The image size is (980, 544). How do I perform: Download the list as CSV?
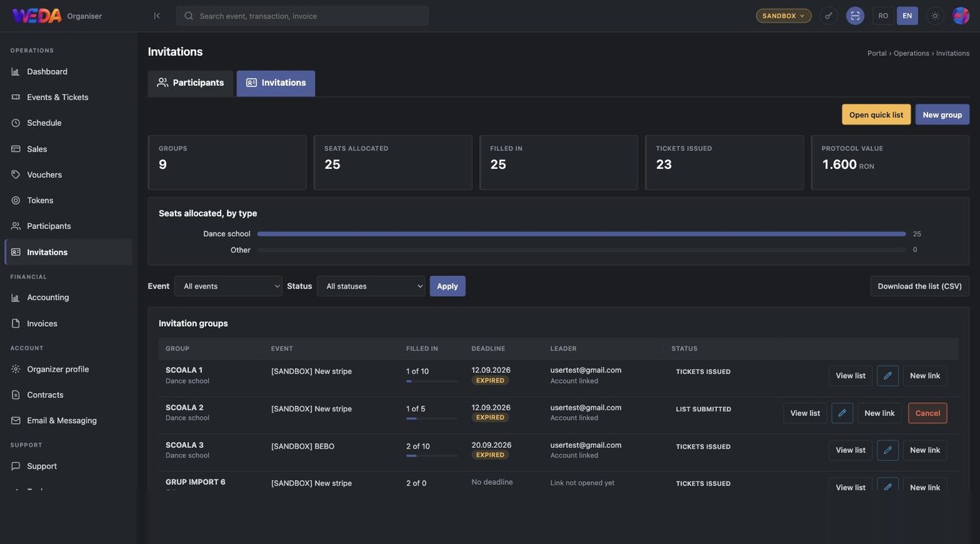coord(920,286)
